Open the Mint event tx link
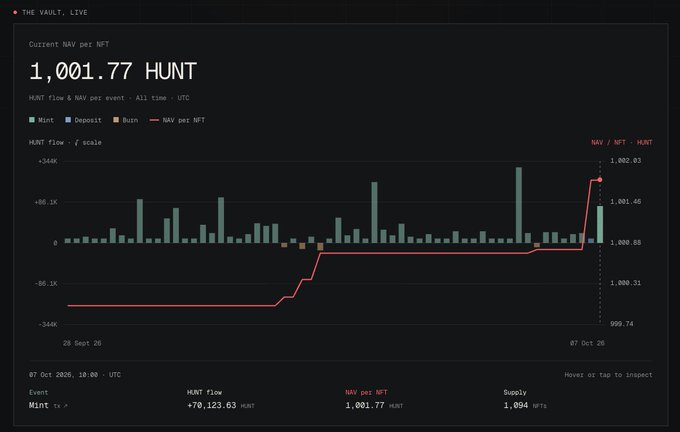The height and width of the screenshot is (432, 680). 60,406
